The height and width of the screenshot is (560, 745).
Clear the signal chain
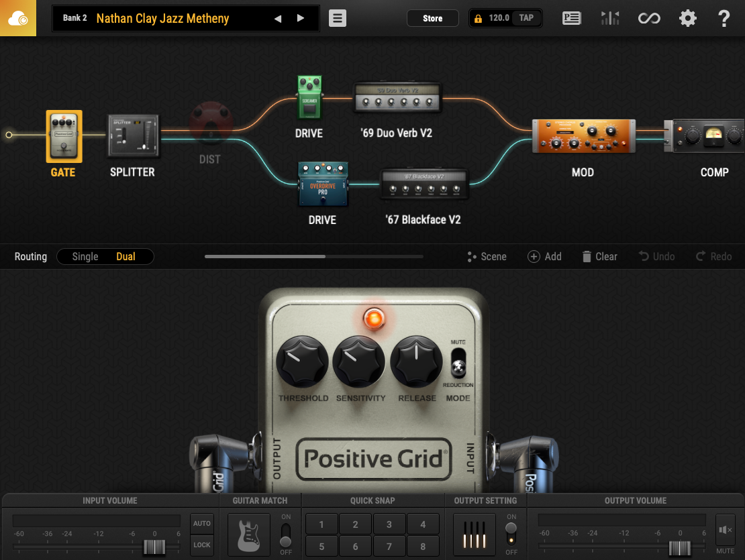click(x=599, y=257)
